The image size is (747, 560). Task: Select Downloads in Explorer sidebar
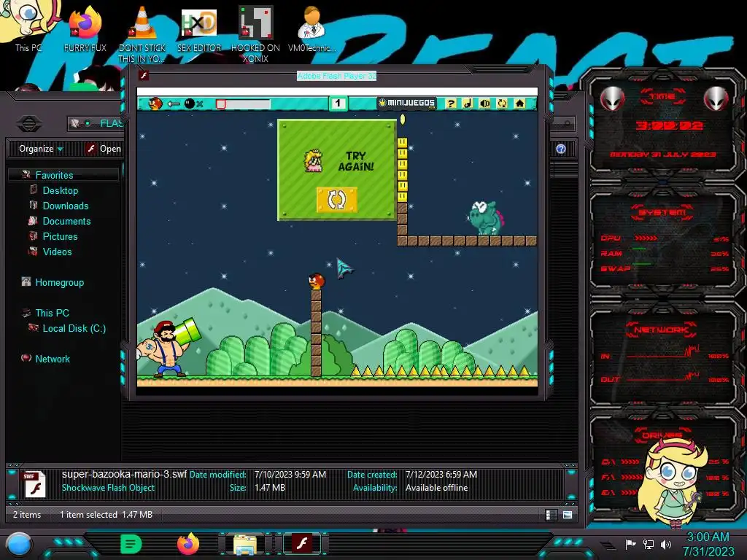pos(65,206)
